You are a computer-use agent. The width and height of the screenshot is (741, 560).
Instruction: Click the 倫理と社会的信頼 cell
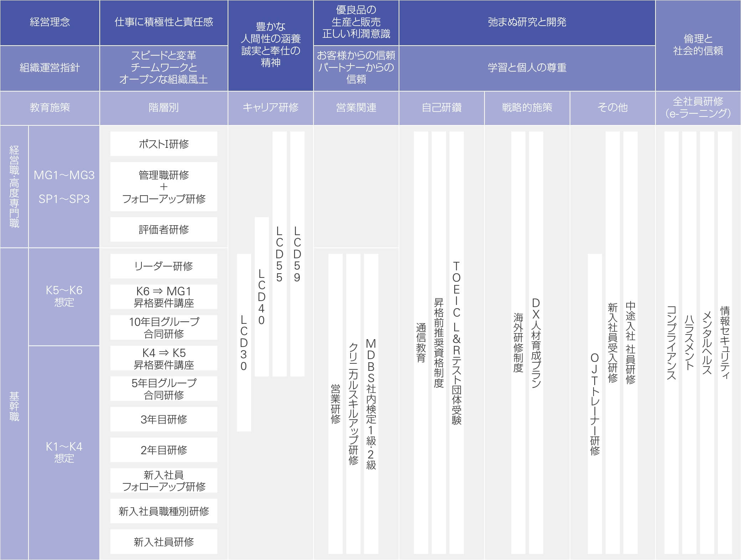click(x=698, y=45)
